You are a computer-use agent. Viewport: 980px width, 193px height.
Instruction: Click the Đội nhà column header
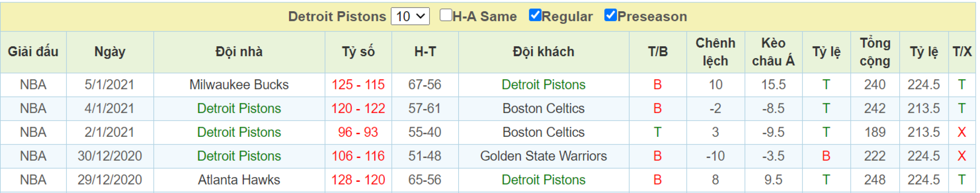239,52
